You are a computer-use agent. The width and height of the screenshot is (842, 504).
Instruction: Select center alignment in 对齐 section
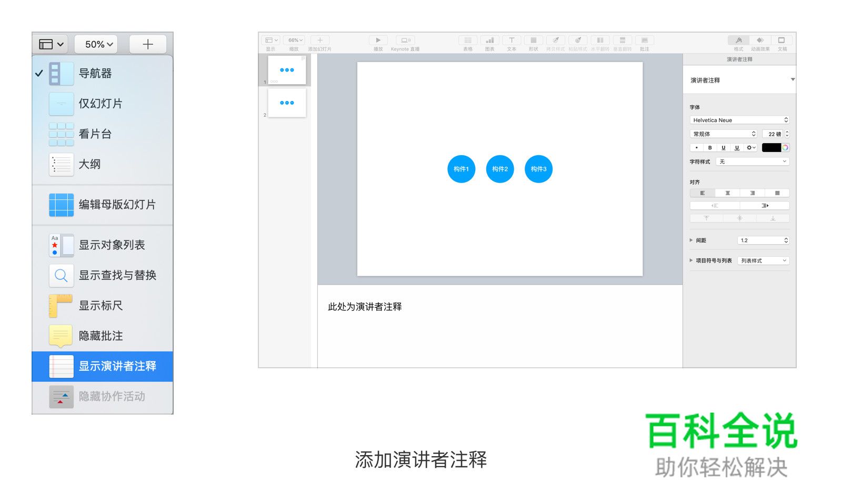[x=727, y=193]
